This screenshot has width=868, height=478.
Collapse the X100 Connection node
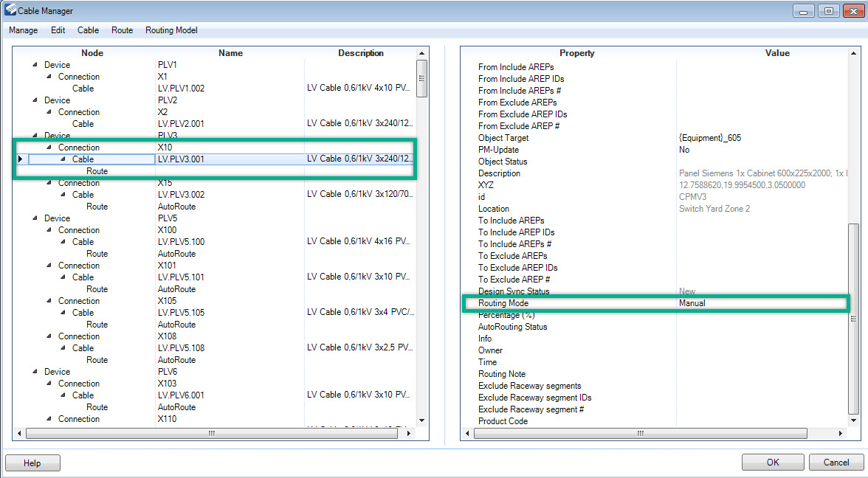(49, 229)
